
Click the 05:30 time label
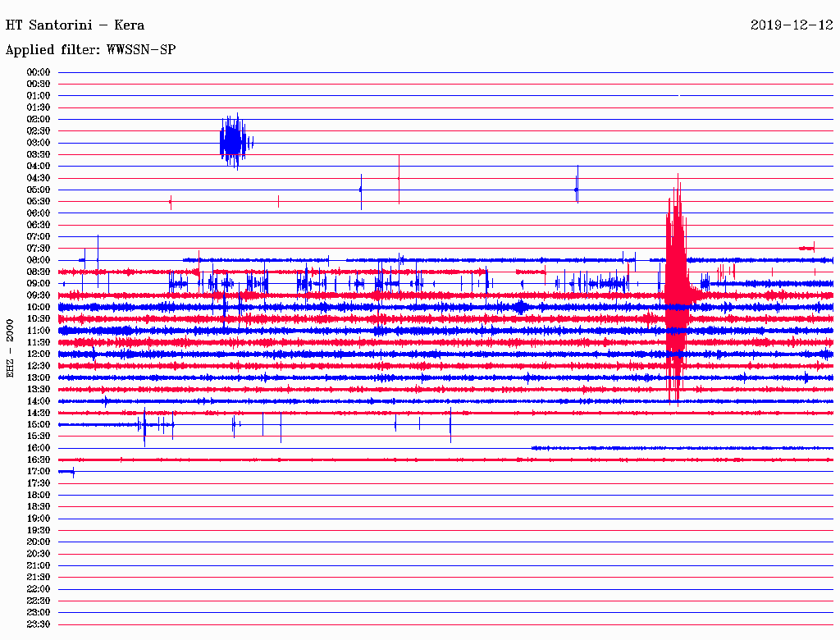tap(39, 201)
